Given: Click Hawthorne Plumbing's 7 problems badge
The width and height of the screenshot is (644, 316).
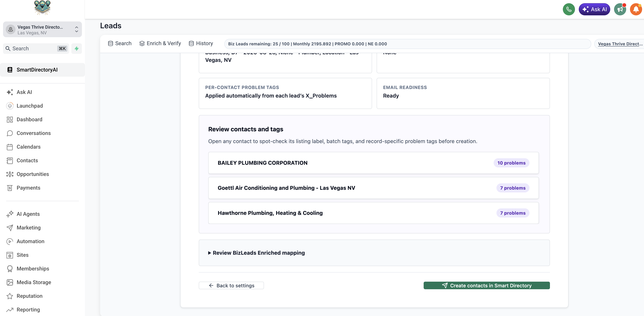Looking at the screenshot, I should pos(513,213).
